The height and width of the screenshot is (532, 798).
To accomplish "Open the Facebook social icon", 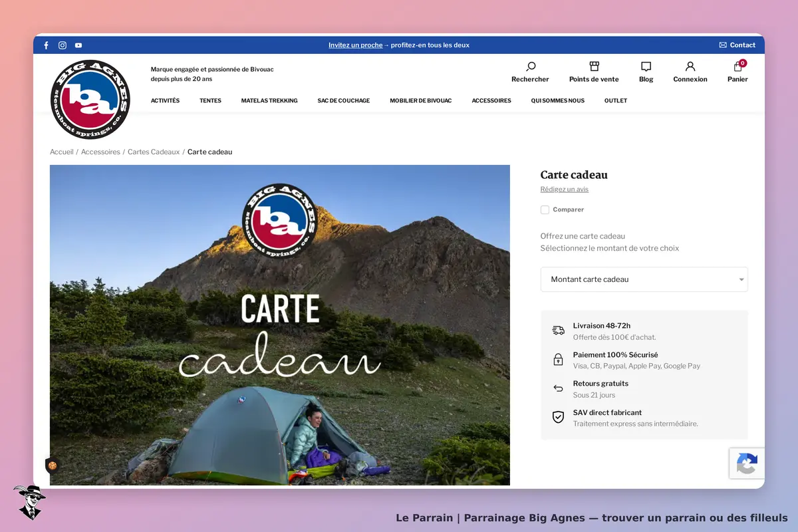I will coord(46,45).
